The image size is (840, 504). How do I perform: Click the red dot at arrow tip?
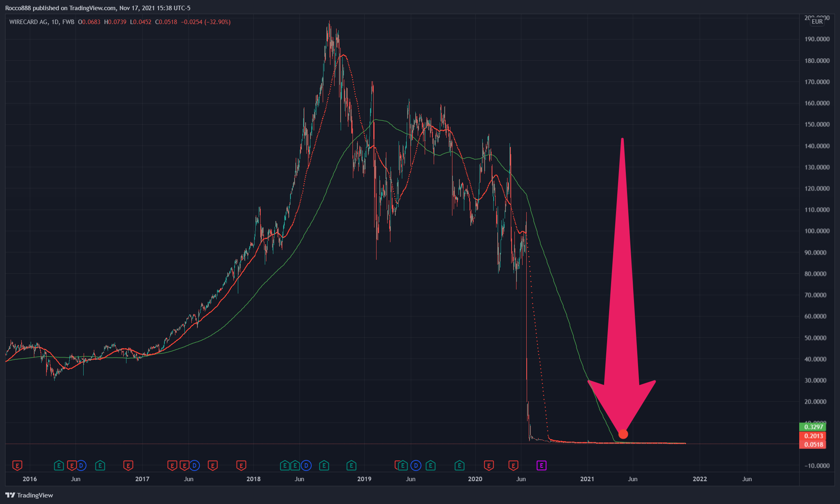pos(623,434)
